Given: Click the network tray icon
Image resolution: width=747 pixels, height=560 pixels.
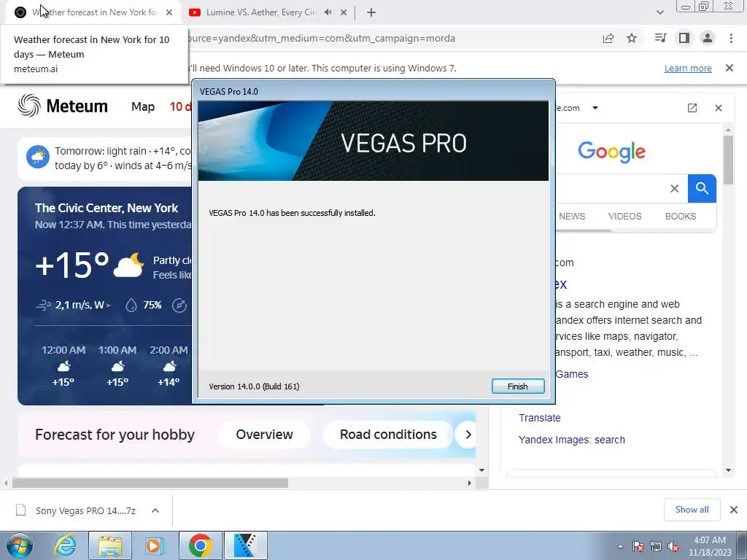Looking at the screenshot, I should 656,546.
